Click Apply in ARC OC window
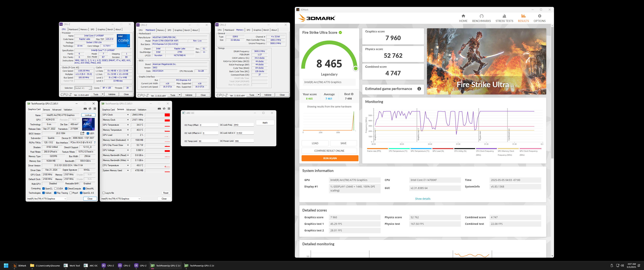The width and height of the screenshot is (644, 270). point(265,122)
